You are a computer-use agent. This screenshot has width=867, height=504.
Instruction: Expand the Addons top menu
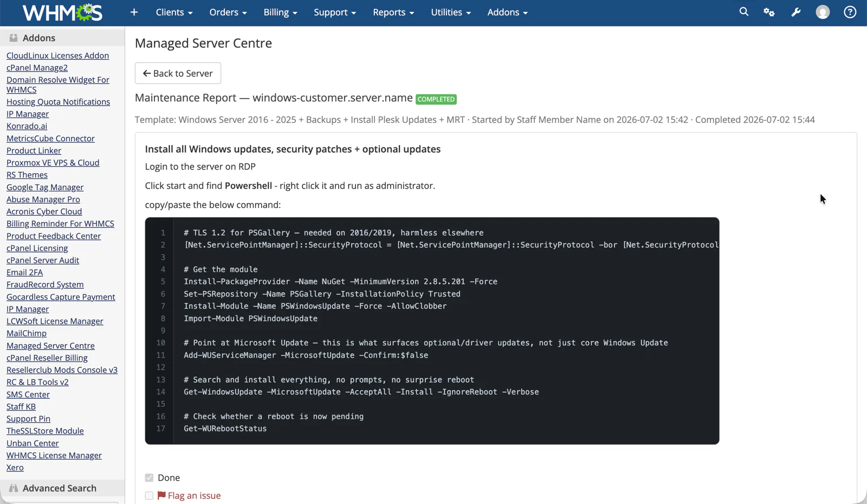(x=507, y=12)
